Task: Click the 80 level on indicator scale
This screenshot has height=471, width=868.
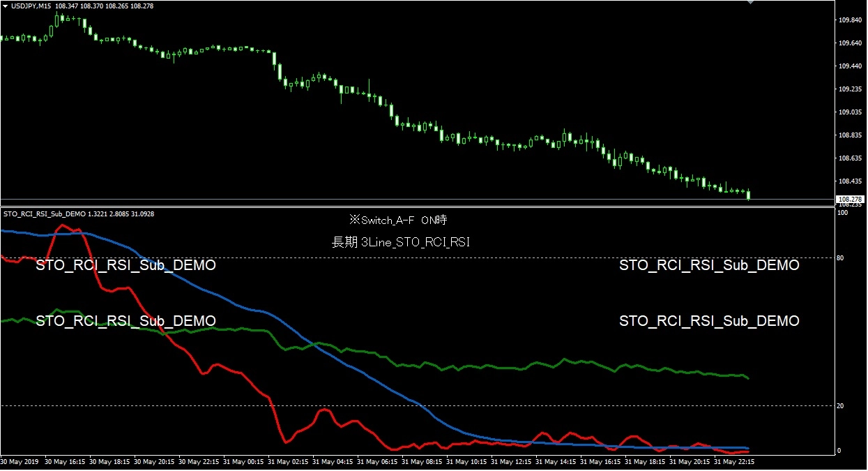Action: [x=841, y=258]
